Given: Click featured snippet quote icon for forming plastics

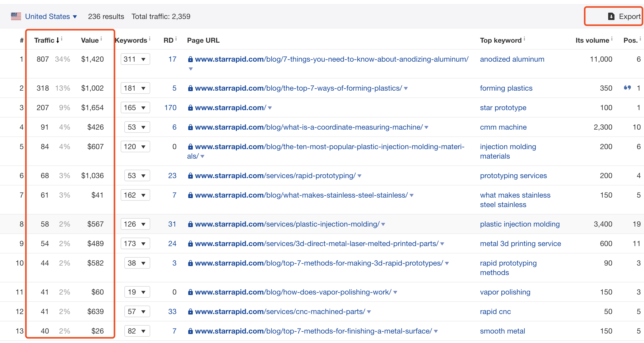Looking at the screenshot, I should [x=627, y=88].
